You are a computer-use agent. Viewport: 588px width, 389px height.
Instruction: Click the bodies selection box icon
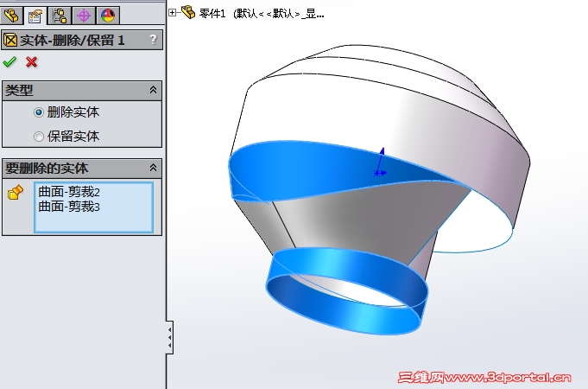pos(16,192)
